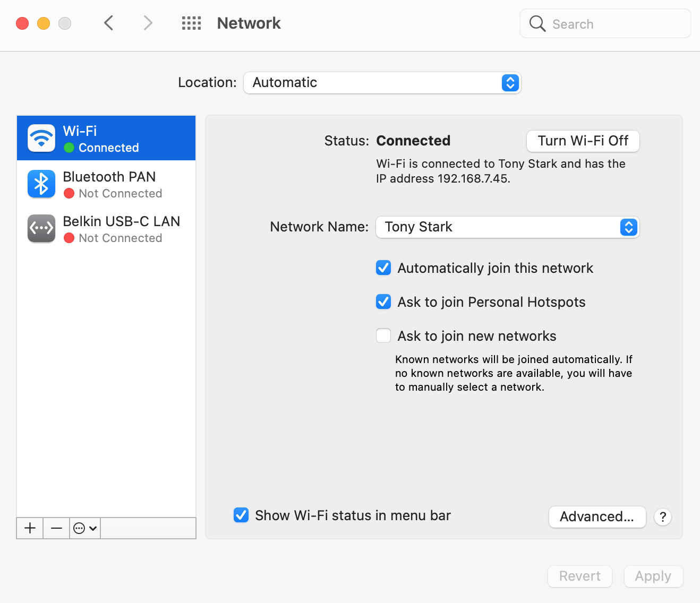Open the service action ellipsis menu
Viewport: 700px width, 603px height.
click(x=85, y=528)
